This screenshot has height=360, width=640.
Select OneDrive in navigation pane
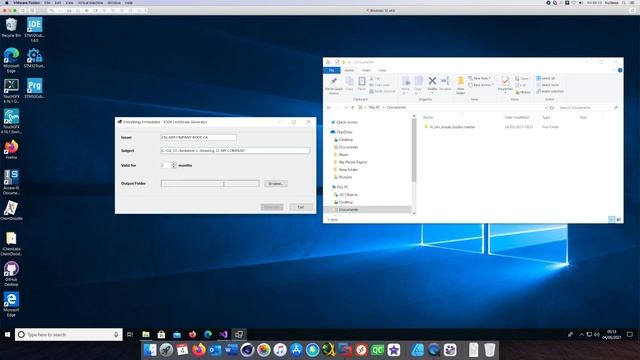click(344, 132)
